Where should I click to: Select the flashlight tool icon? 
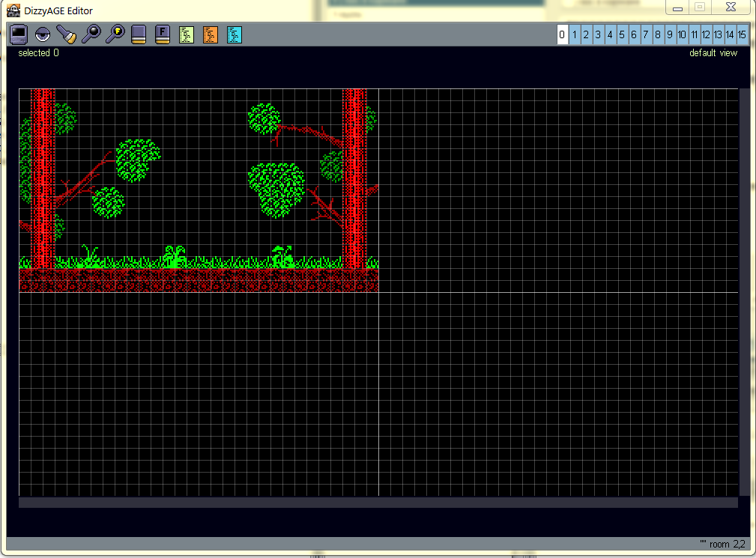coord(67,34)
